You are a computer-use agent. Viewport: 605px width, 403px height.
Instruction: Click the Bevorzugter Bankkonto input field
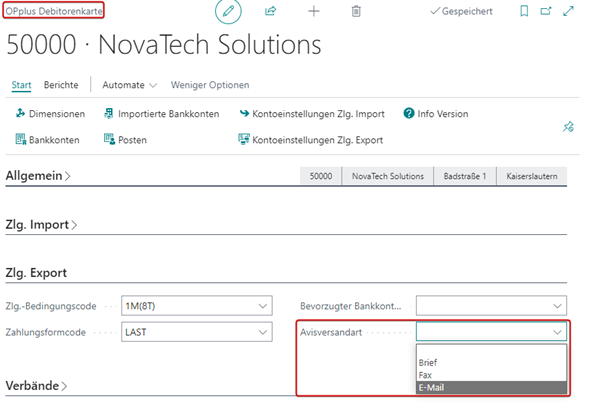pos(491,306)
